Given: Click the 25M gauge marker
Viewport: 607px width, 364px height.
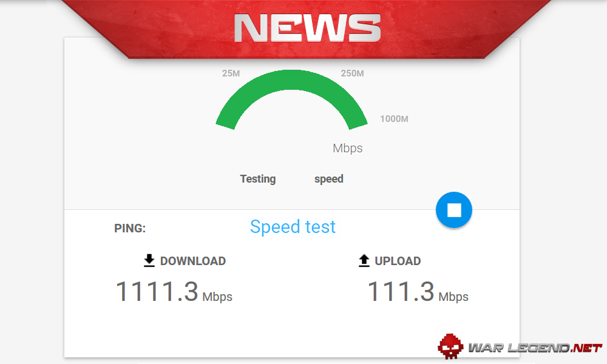Looking at the screenshot, I should (231, 73).
